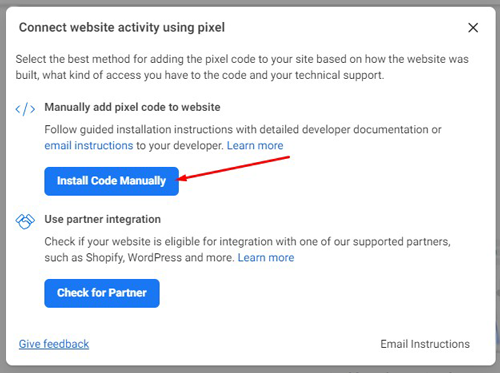
Task: Open the Give feedback link
Action: (54, 344)
